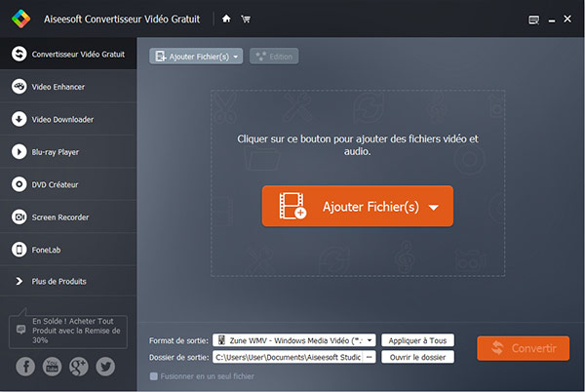The width and height of the screenshot is (585, 392).
Task: Open the Facebook icon
Action: [x=25, y=367]
